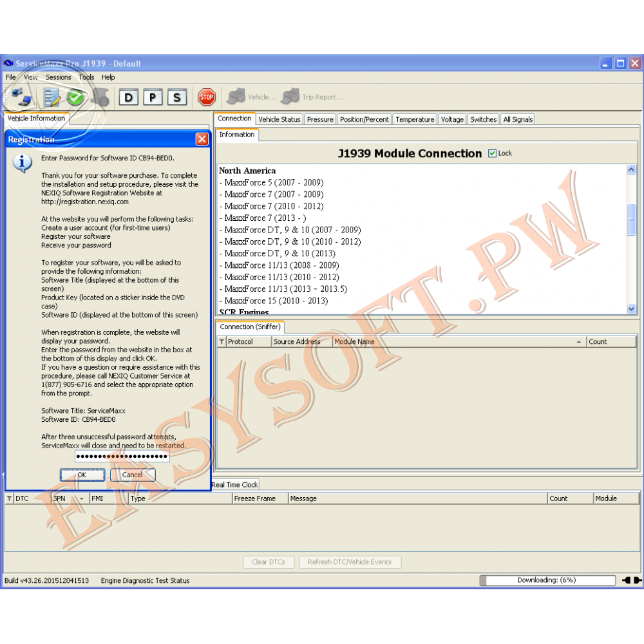The width and height of the screenshot is (644, 644).
Task: Close the Registration dialog with X
Action: [202, 139]
